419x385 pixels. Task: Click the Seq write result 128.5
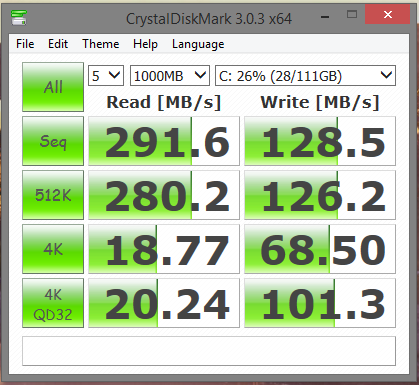[320, 141]
